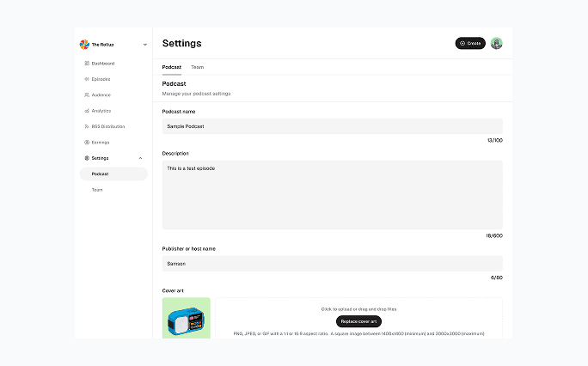Click the Dashboard sidebar icon
Screen dimensions: 588x366
(87, 64)
